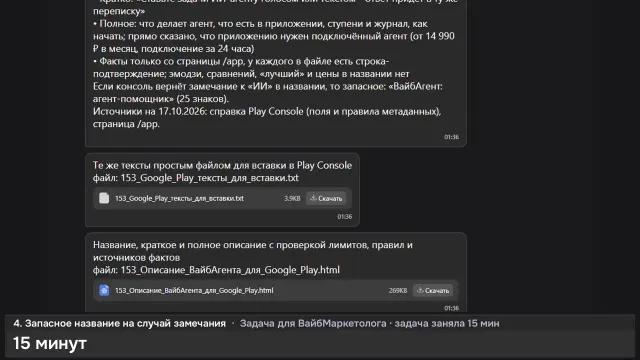Click text 'Те же тексты простым файлом'
The width and height of the screenshot is (640, 360).
[164, 165]
